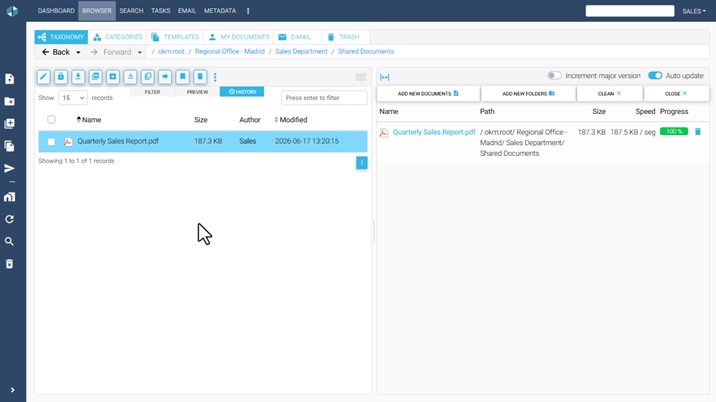
Task: Click the new document sidebar icon
Action: [10, 79]
